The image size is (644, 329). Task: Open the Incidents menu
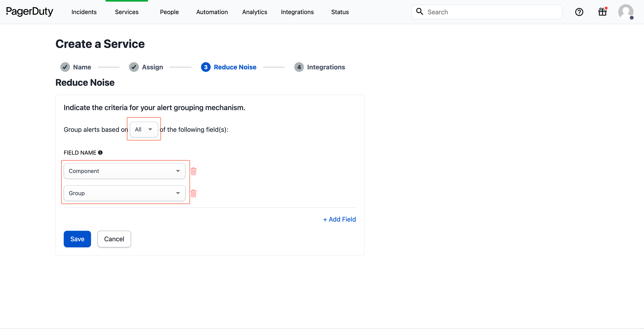pyautogui.click(x=84, y=12)
